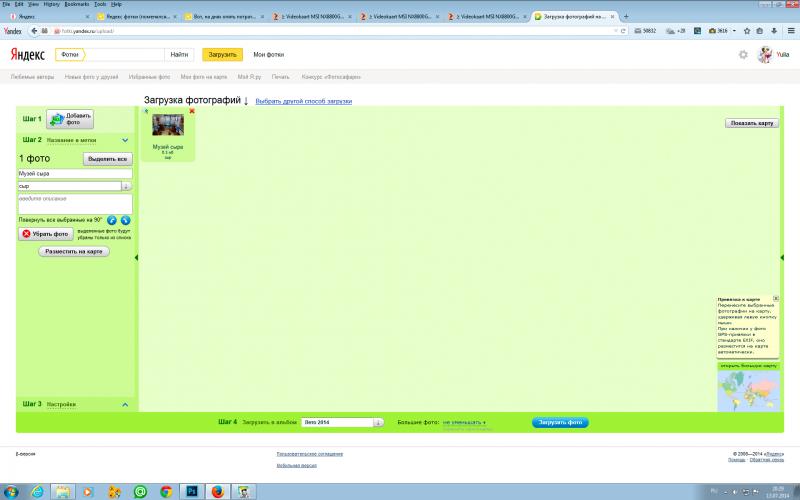Click camera icon photo counter in toolbar
This screenshot has height=500, width=800.
[x=718, y=31]
